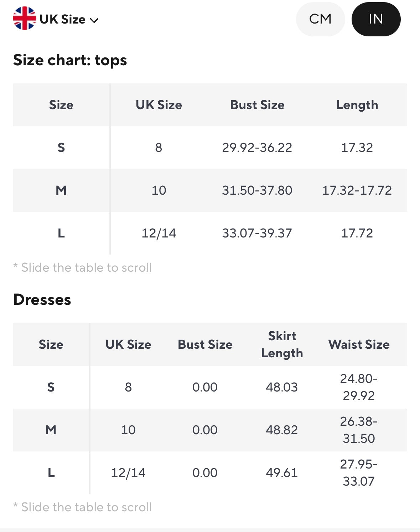This screenshot has height=532, width=420.
Task: Select the M row in tops table
Action: pyautogui.click(x=61, y=190)
